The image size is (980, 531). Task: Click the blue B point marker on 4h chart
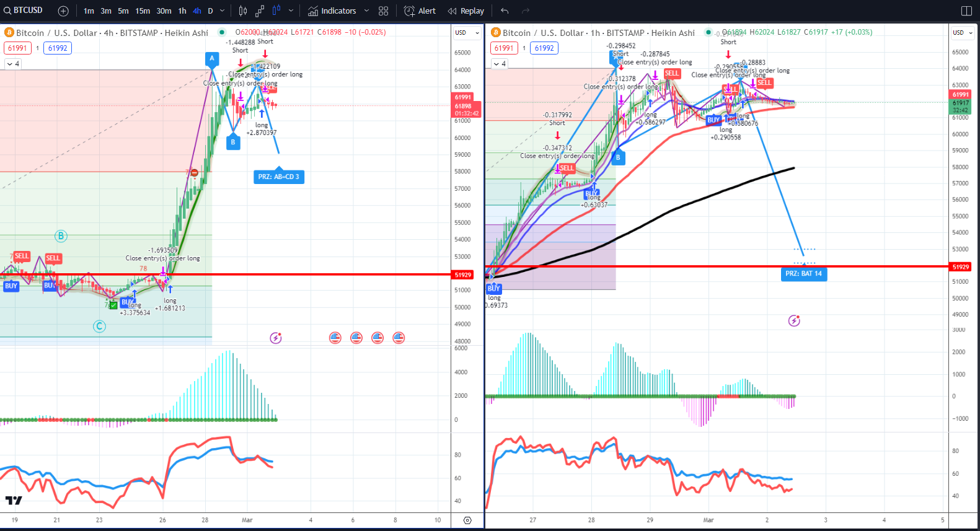[x=233, y=142]
